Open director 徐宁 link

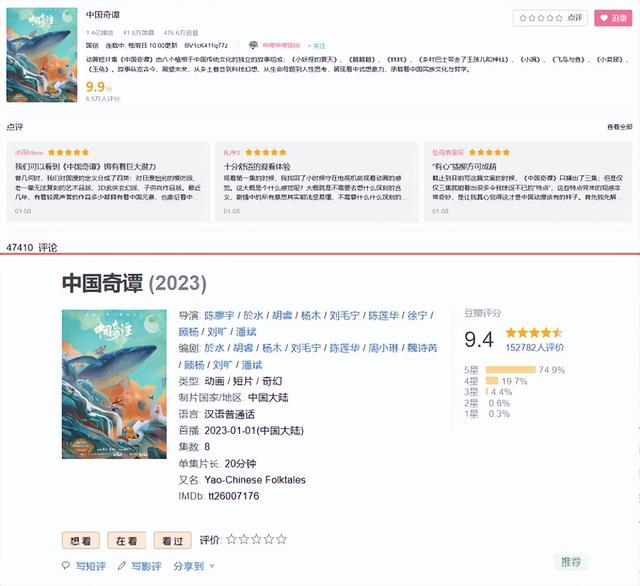click(417, 315)
